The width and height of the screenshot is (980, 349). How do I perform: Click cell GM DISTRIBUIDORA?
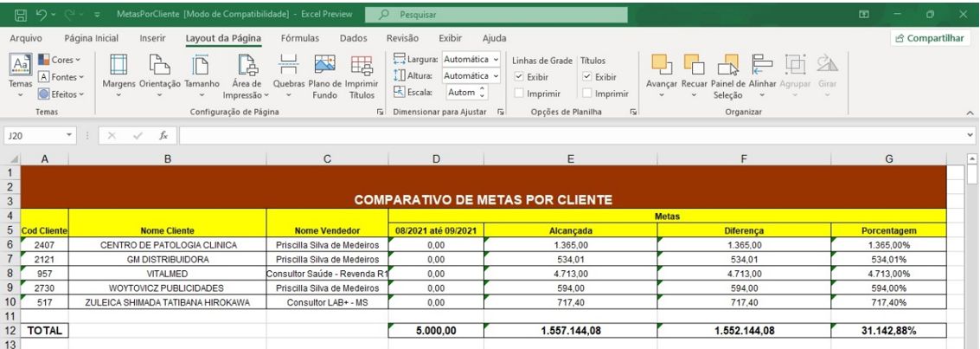coord(168,259)
